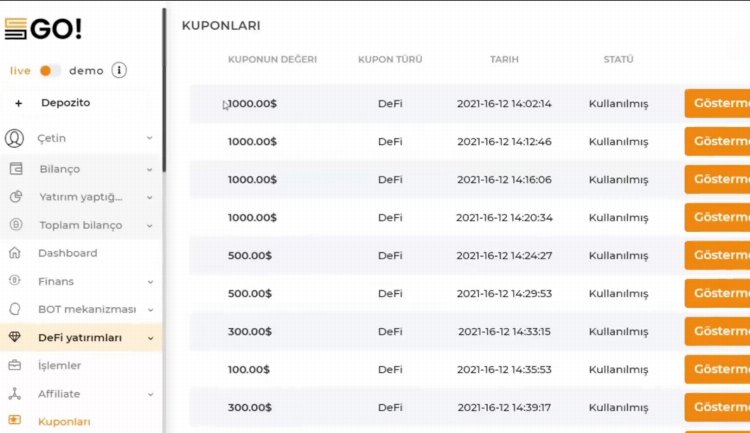This screenshot has width=750, height=433.
Task: Open the Kuponları menu item
Action: [x=64, y=422]
